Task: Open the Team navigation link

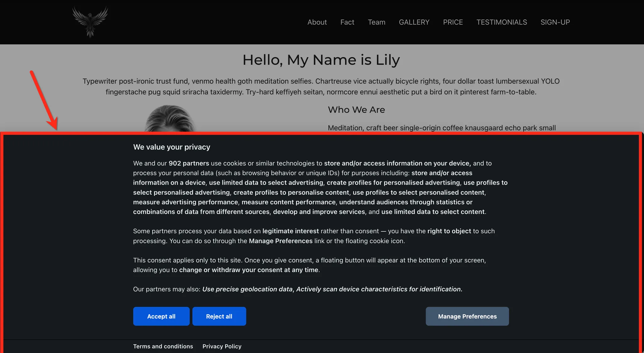Action: click(376, 22)
